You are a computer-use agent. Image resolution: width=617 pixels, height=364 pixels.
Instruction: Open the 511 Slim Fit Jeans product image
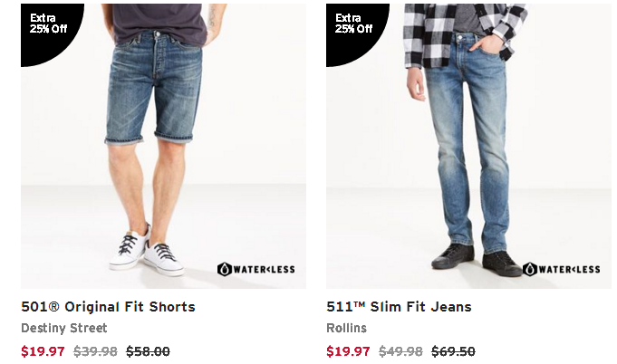(x=468, y=146)
